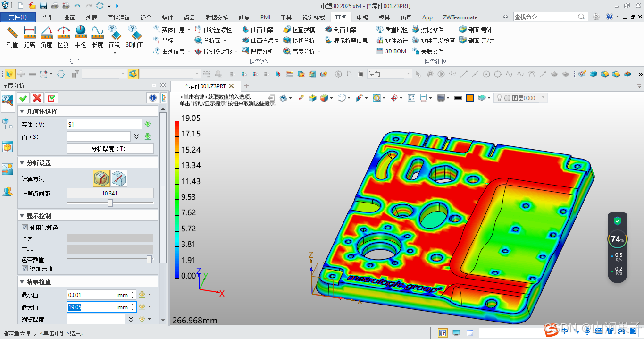Run 零件干涉检查 interference check
Screen dimensions: 644x339
pyautogui.click(x=434, y=41)
